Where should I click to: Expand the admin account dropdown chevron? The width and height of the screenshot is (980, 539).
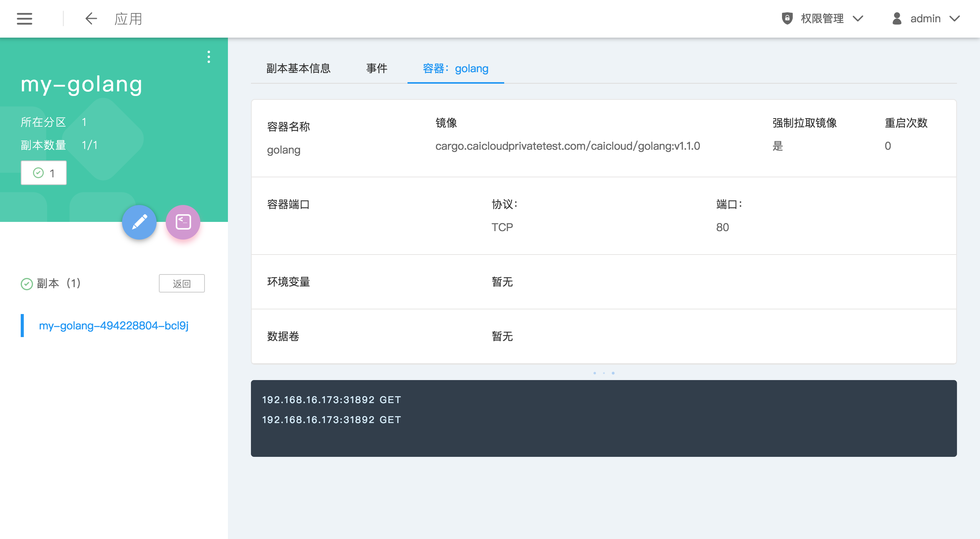954,18
